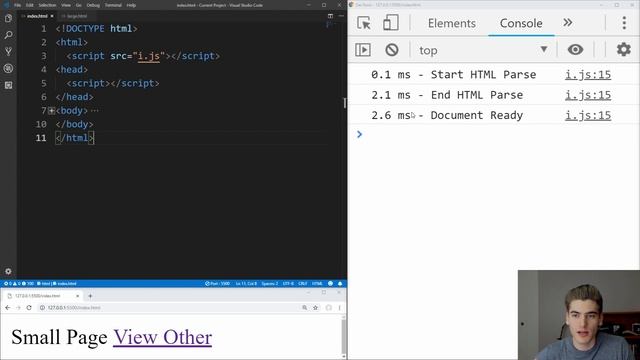The height and width of the screenshot is (360, 640).
Task: Click the console prompt chevron
Action: [359, 134]
